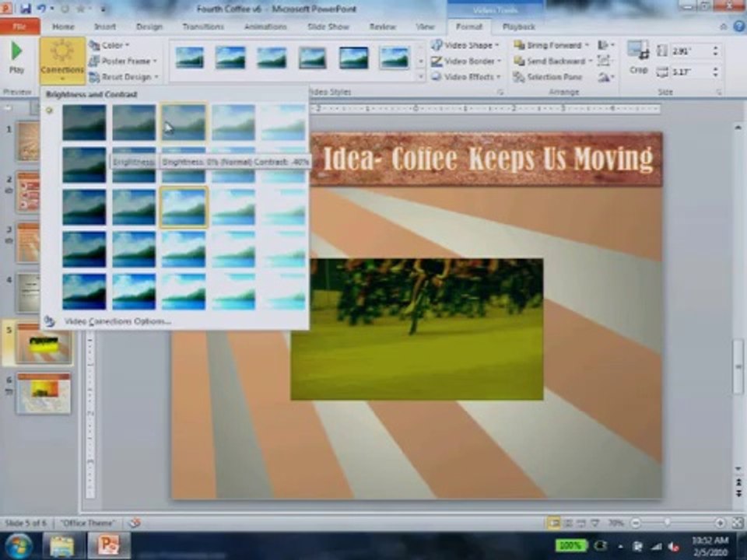The image size is (747, 560).
Task: Switch to the Home tab
Action: (63, 26)
